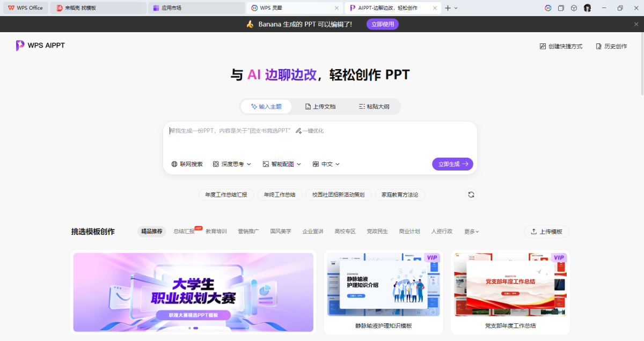This screenshot has width=644, height=341.
Task: Click the refresh suggestions icon
Action: point(471,195)
